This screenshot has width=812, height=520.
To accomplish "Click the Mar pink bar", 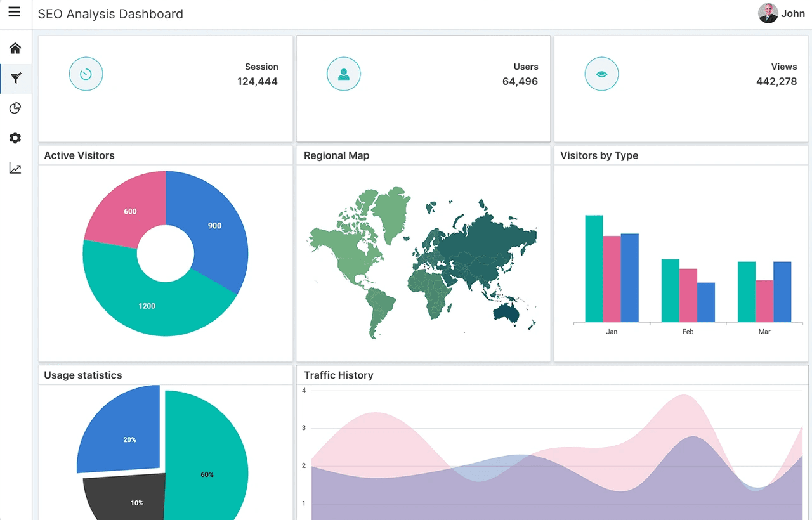I will (x=764, y=301).
